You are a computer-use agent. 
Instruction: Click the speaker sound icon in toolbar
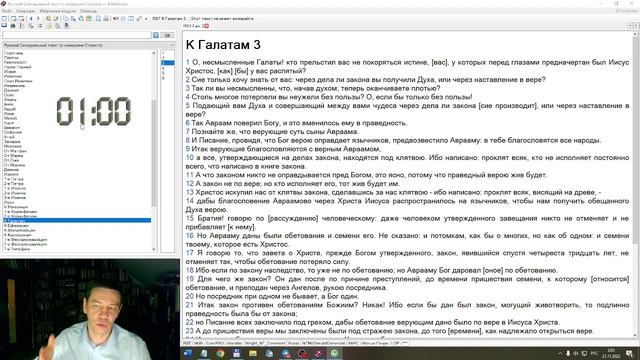[116, 18]
